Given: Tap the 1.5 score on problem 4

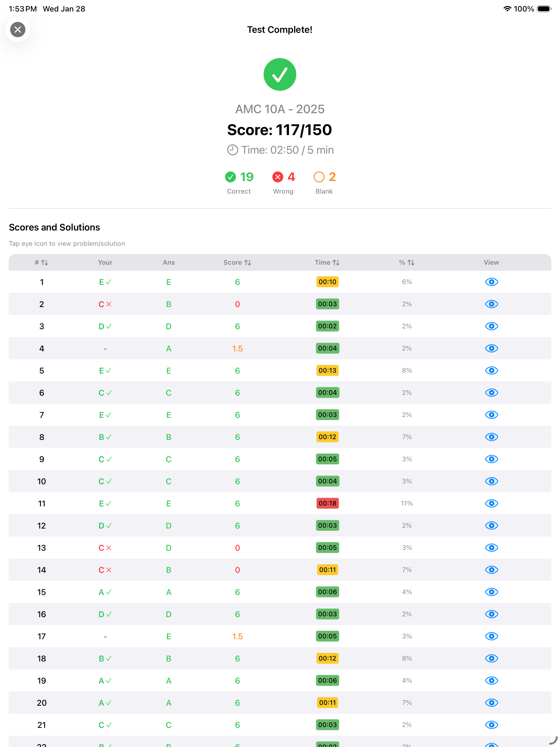Looking at the screenshot, I should 237,349.
